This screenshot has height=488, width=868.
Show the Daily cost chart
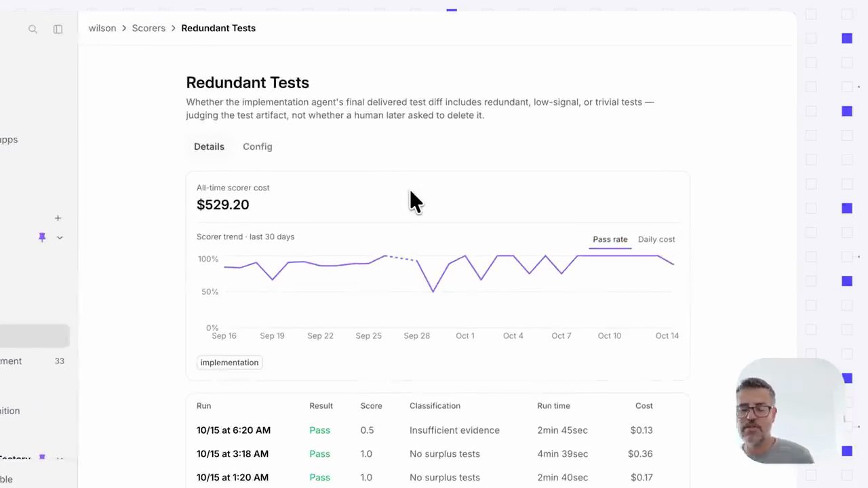656,239
